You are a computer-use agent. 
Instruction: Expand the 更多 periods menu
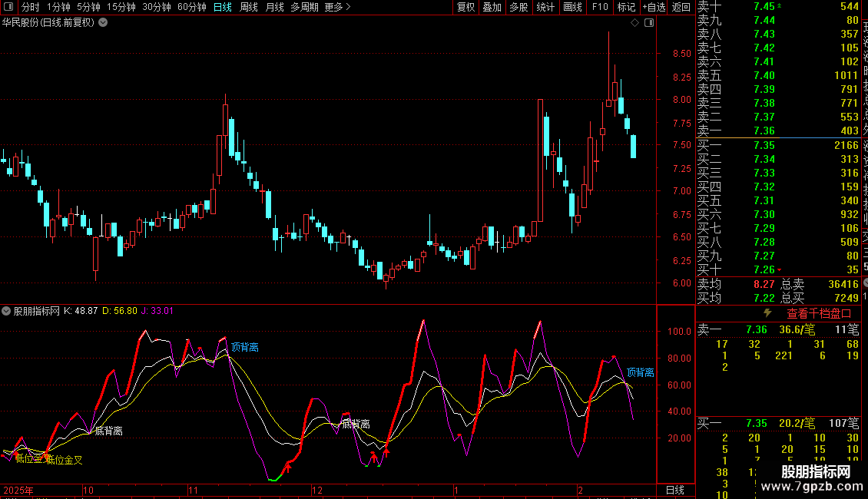click(x=337, y=7)
